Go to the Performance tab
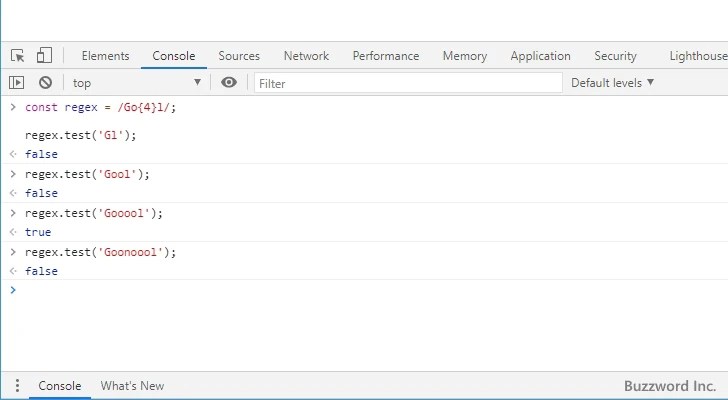 (x=385, y=56)
